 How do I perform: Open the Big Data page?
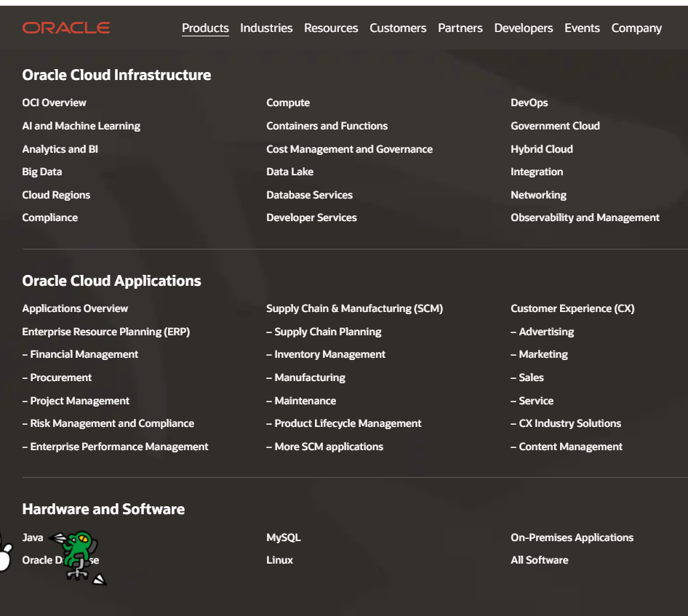[42, 172]
